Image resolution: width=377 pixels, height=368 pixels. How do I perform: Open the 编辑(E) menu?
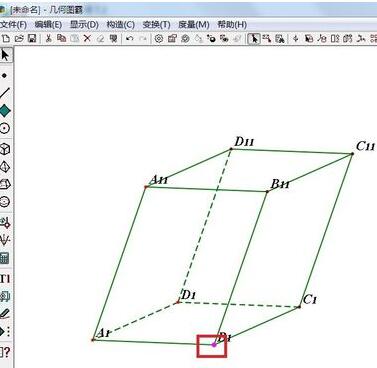click(x=48, y=25)
